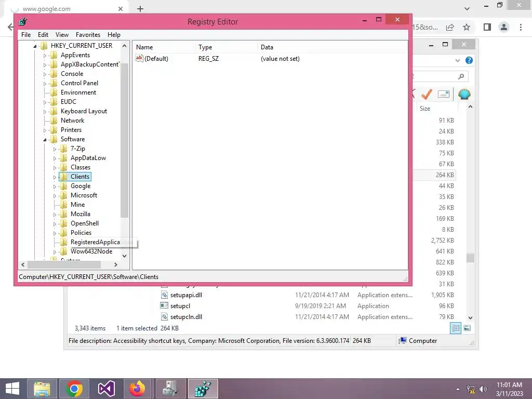Collapse the Software registry key
This screenshot has width=532, height=399.
point(45,139)
